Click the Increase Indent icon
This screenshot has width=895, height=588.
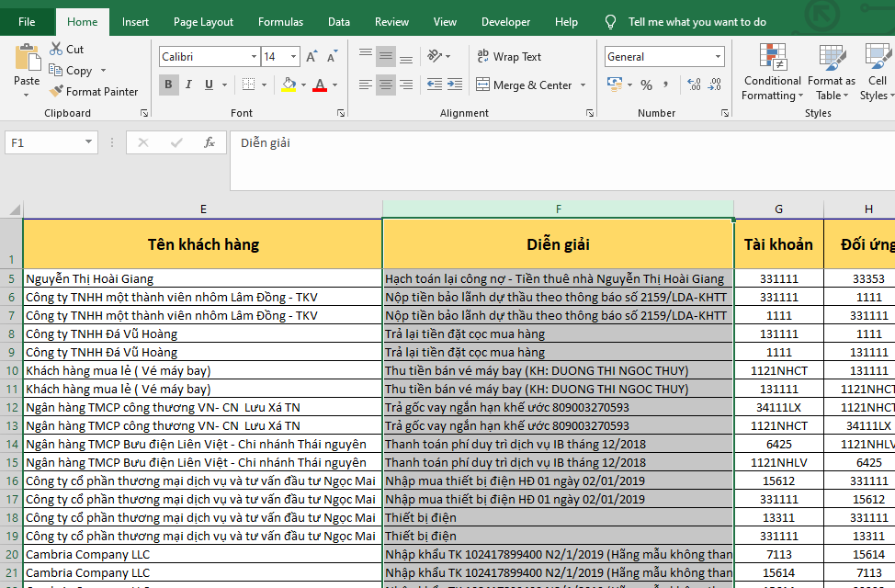click(453, 85)
